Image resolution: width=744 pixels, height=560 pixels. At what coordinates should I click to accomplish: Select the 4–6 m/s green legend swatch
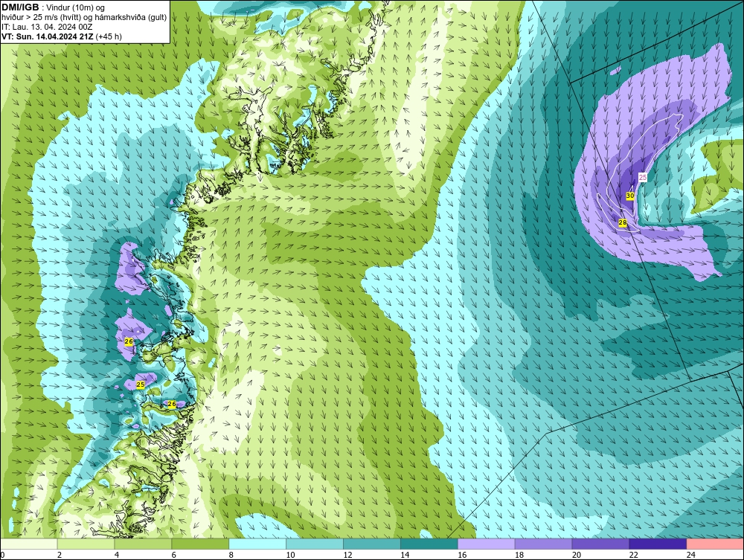pos(143,544)
